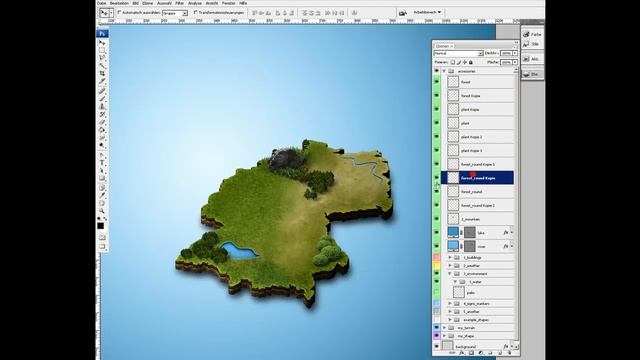The height and width of the screenshot is (360, 640).
Task: Expand the 1_buildings group
Action: (450, 258)
